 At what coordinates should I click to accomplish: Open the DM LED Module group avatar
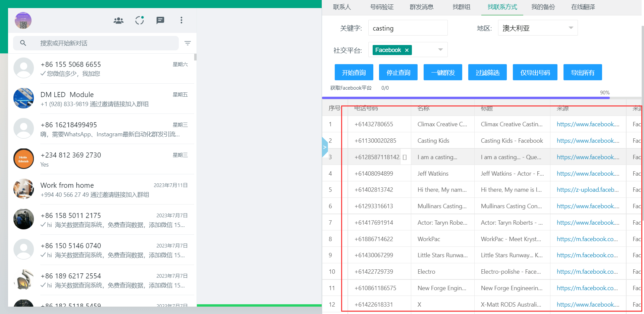click(23, 98)
